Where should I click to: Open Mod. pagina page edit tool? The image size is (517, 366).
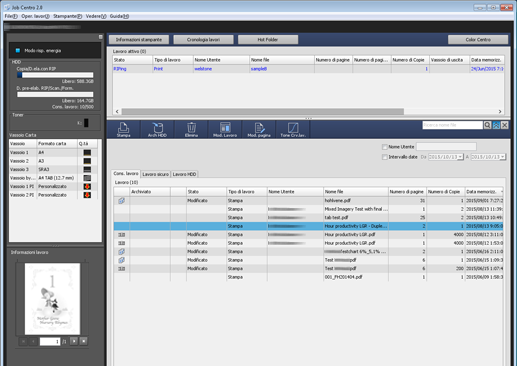pyautogui.click(x=259, y=129)
